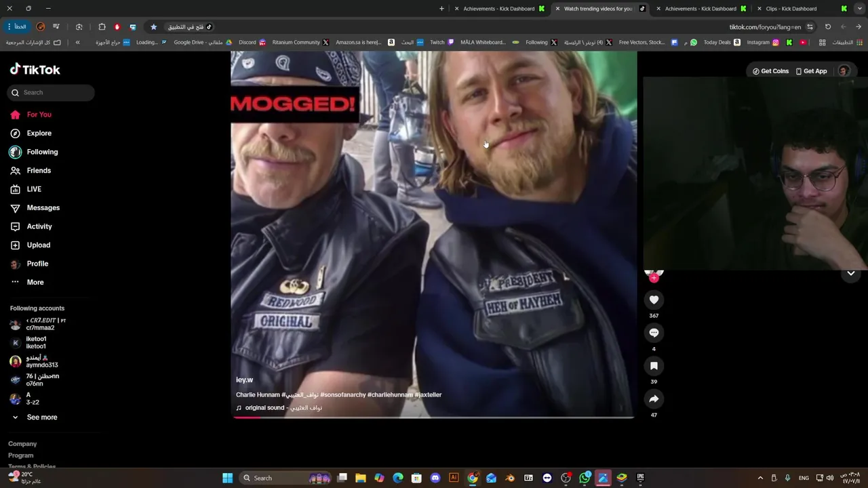Click the TikTok logo
Screen dimensions: 868x488
(x=35, y=70)
